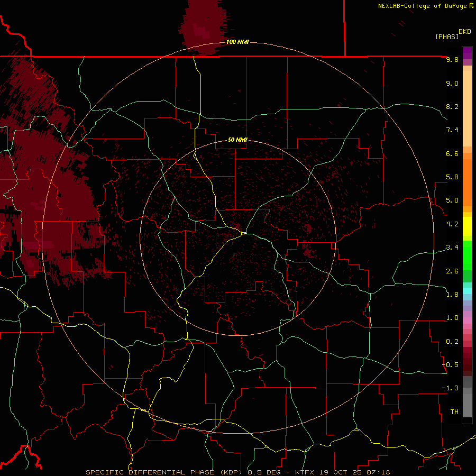476x476 pixels.
Task: Select the 9.8 value on color scale
Action: (x=452, y=59)
